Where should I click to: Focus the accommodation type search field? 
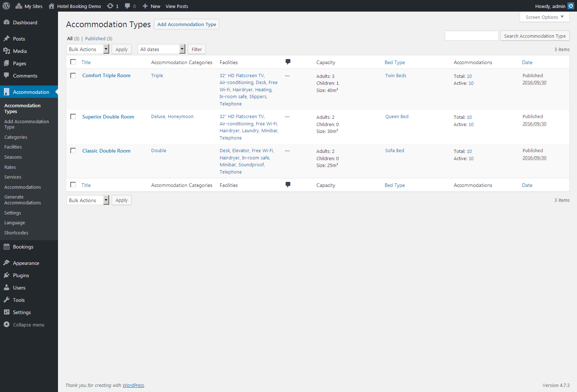pos(471,36)
